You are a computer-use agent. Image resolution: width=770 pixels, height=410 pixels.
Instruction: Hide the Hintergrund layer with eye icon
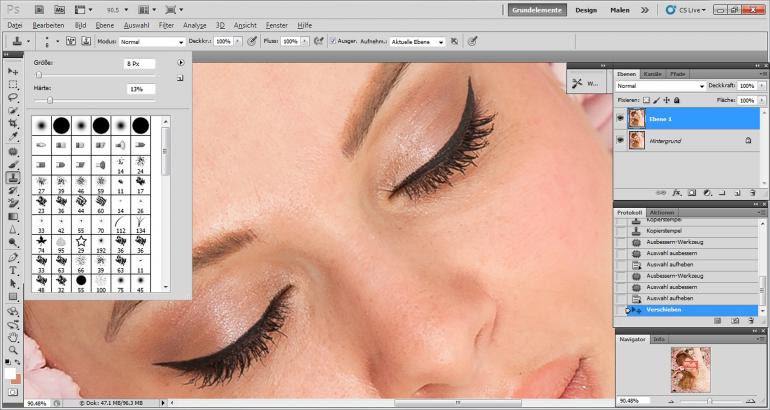[x=620, y=140]
